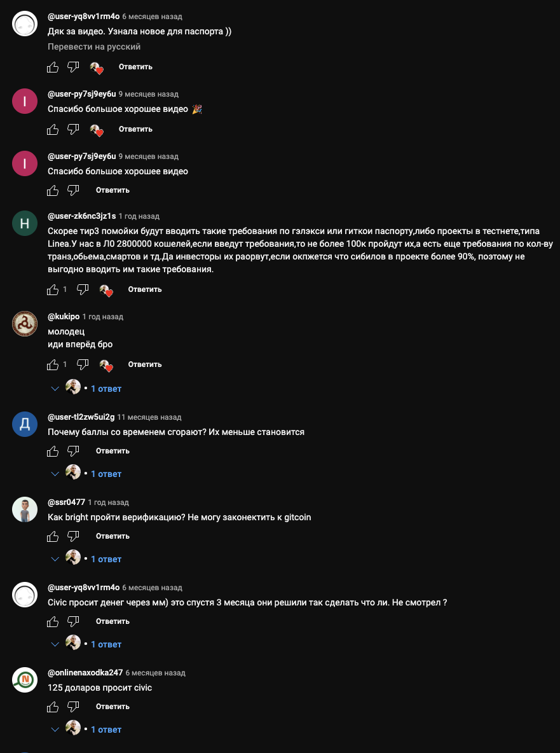Viewport: 560px width, 753px height.
Task: Click the creator heart on the party emoji comment
Action: click(x=97, y=130)
